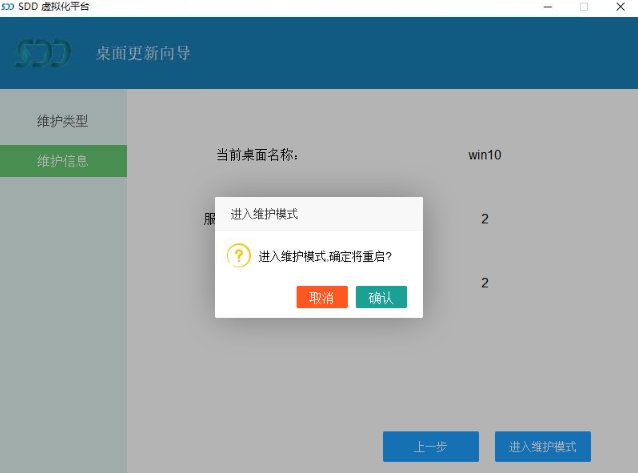Click the yellow question mark icon
Viewport: 638px width, 473px height.
(239, 256)
